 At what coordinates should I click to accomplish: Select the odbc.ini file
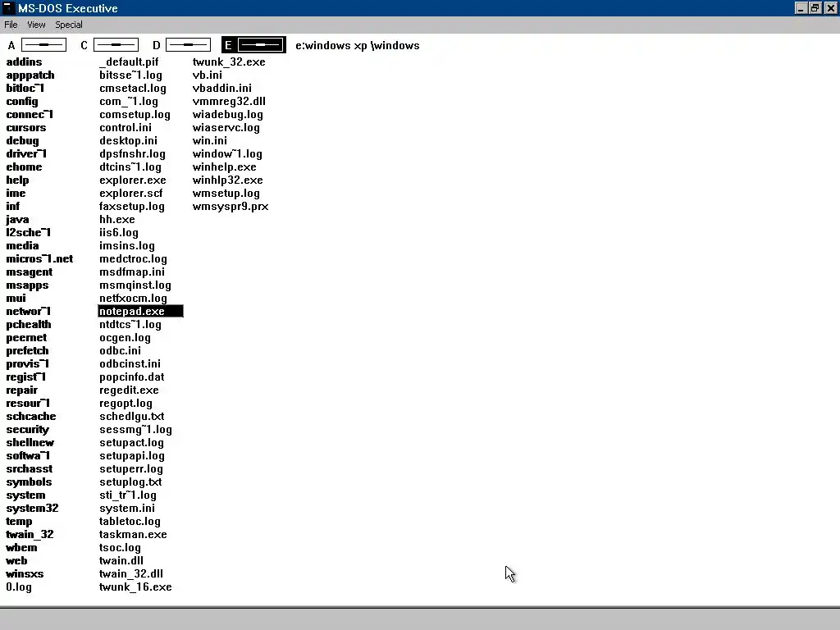pyautogui.click(x=121, y=351)
